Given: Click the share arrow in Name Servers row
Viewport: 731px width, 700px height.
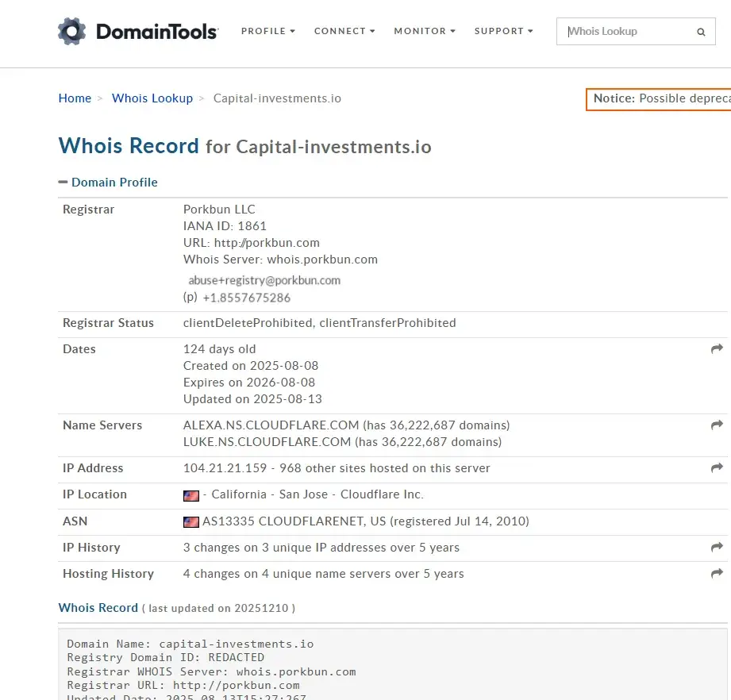Looking at the screenshot, I should (717, 425).
